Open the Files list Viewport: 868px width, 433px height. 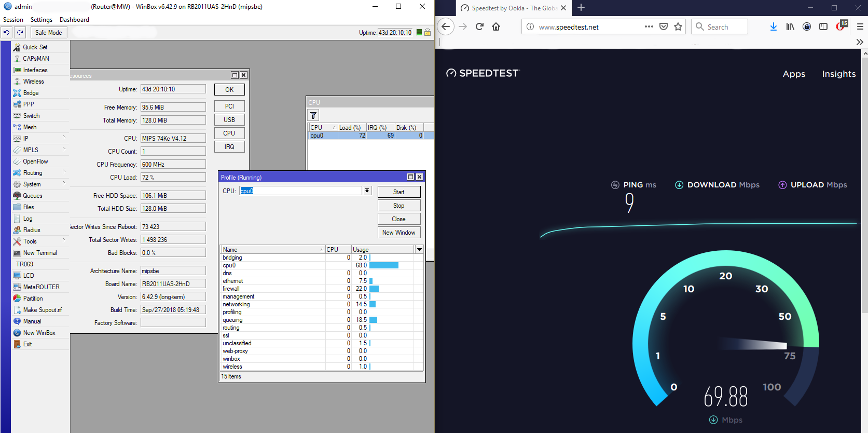[29, 207]
